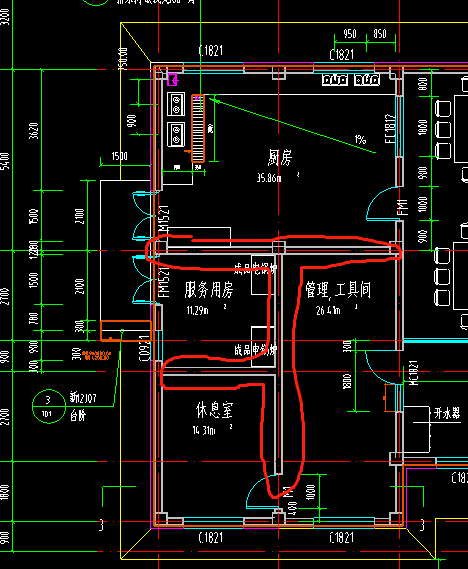Select the FM1 door swing arc

[x=381, y=203]
